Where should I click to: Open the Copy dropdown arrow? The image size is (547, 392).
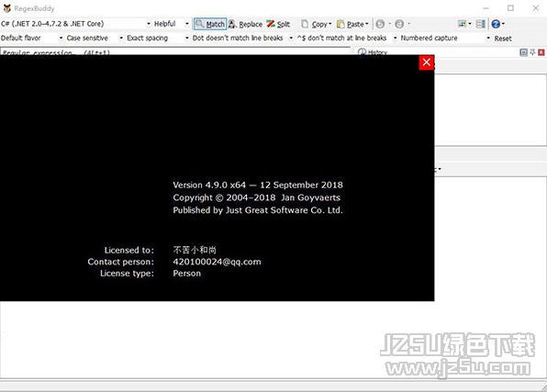(x=330, y=24)
